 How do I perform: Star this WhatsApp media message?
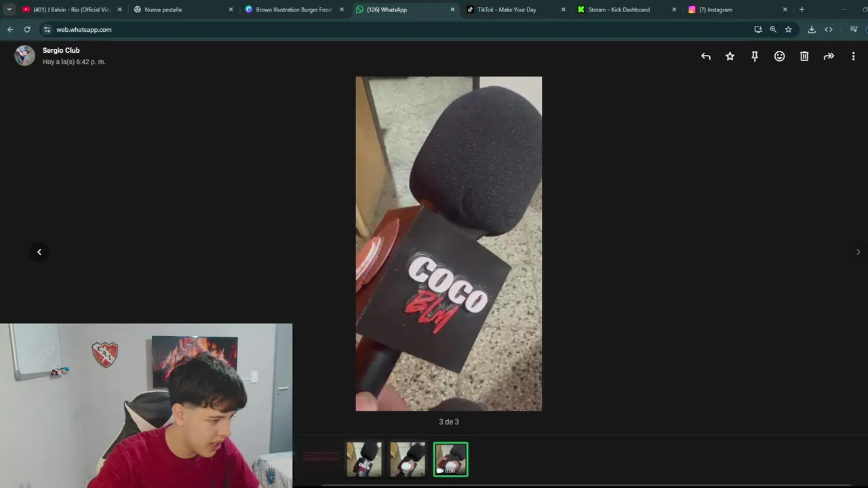click(730, 56)
